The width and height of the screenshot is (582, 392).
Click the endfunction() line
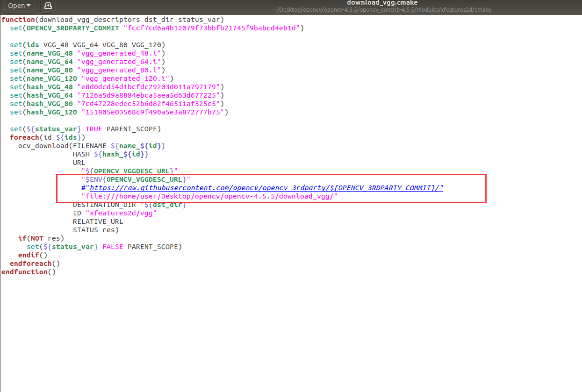tap(29, 272)
